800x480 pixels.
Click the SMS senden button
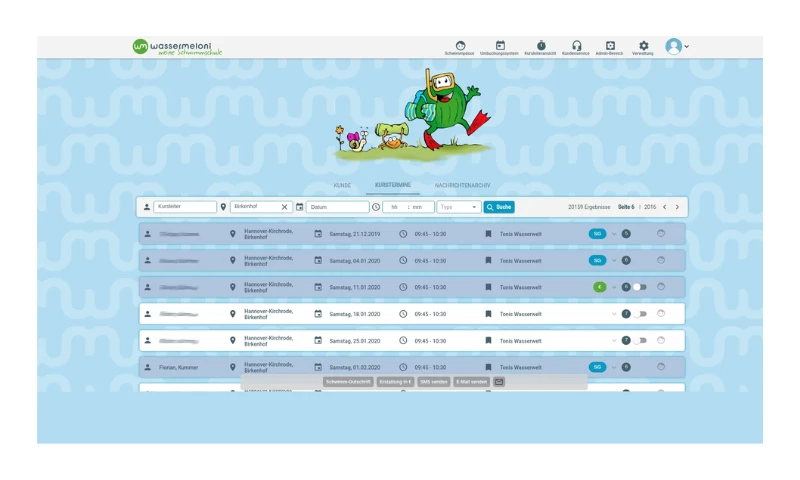(433, 382)
